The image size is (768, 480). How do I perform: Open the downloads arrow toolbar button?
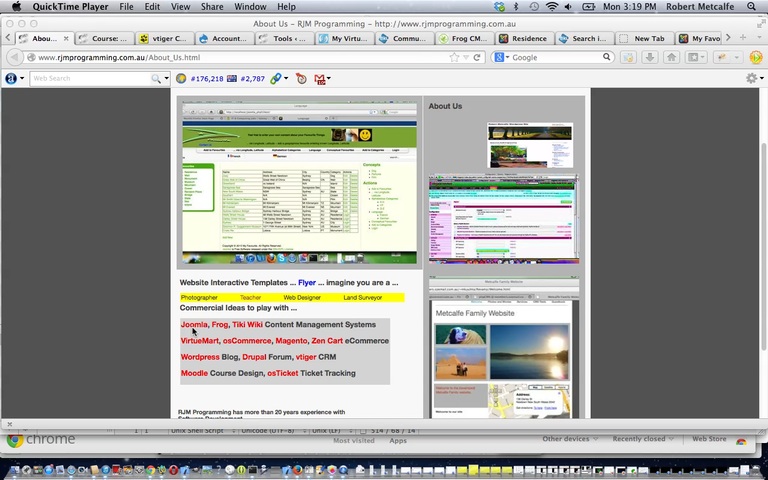click(650, 57)
